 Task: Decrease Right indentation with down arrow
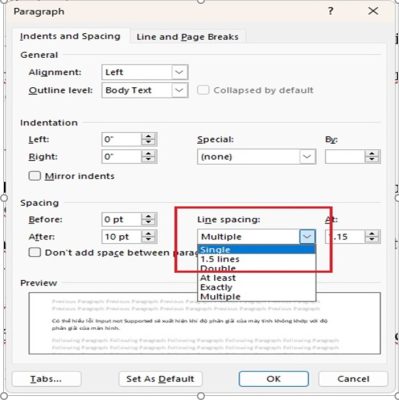click(x=148, y=160)
